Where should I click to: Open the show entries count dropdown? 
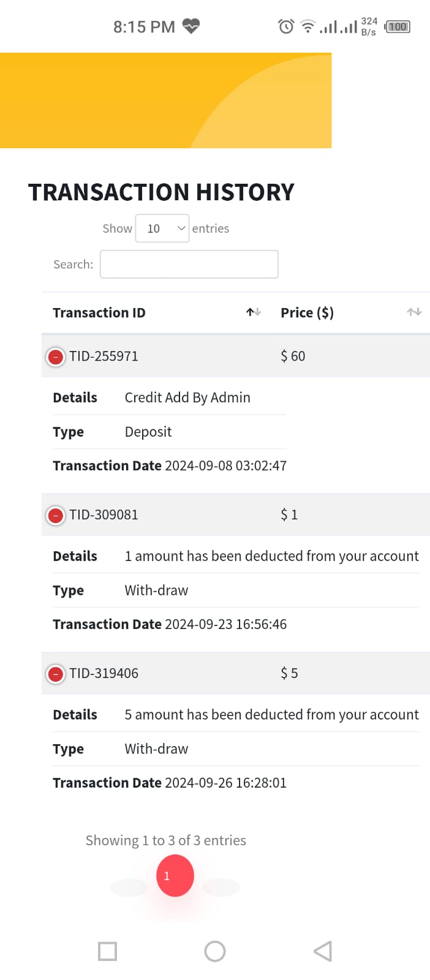[x=162, y=228]
